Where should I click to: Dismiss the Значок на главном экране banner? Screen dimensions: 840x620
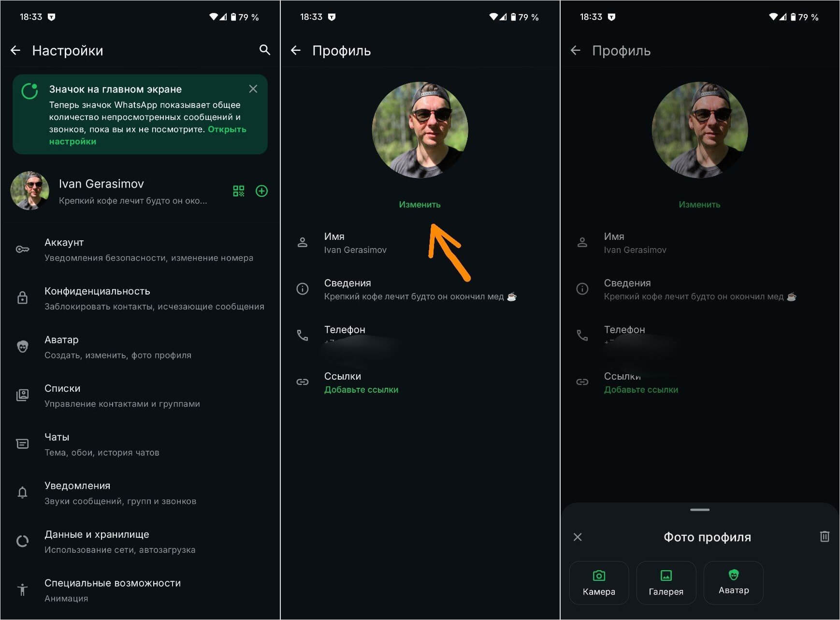click(x=253, y=89)
